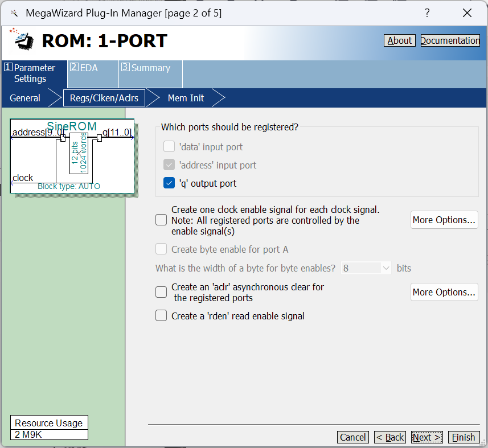Enable 'aclr' asynchronous clear checkbox
Image resolution: width=488 pixels, height=448 pixels.
[x=161, y=292]
